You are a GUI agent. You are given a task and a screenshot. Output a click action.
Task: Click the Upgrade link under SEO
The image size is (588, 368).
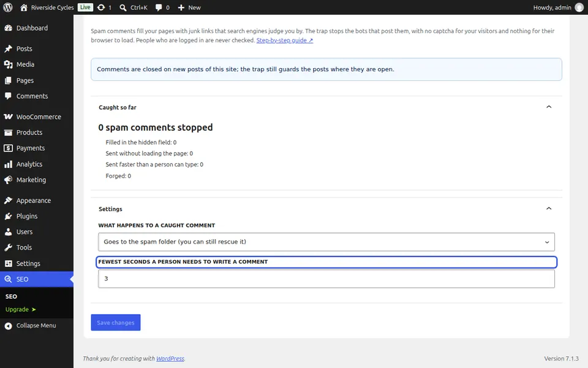click(20, 309)
